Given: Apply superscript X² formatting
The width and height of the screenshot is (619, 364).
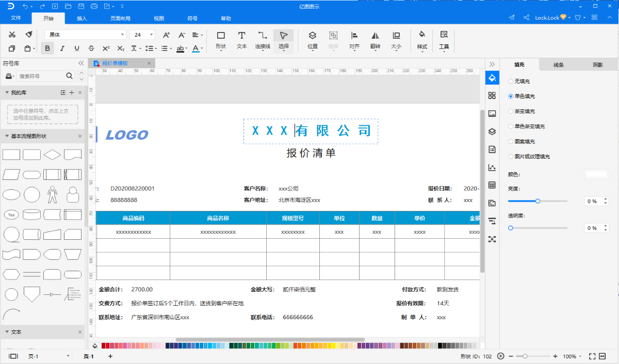Looking at the screenshot, I should click(x=106, y=48).
